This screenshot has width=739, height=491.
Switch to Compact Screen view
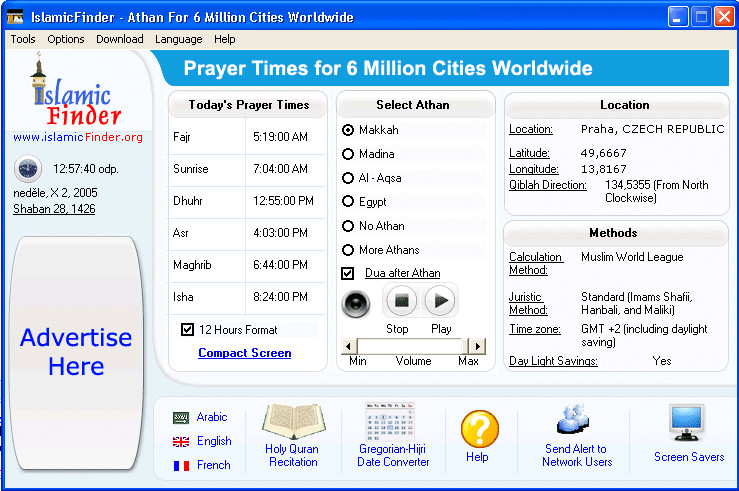coord(245,353)
